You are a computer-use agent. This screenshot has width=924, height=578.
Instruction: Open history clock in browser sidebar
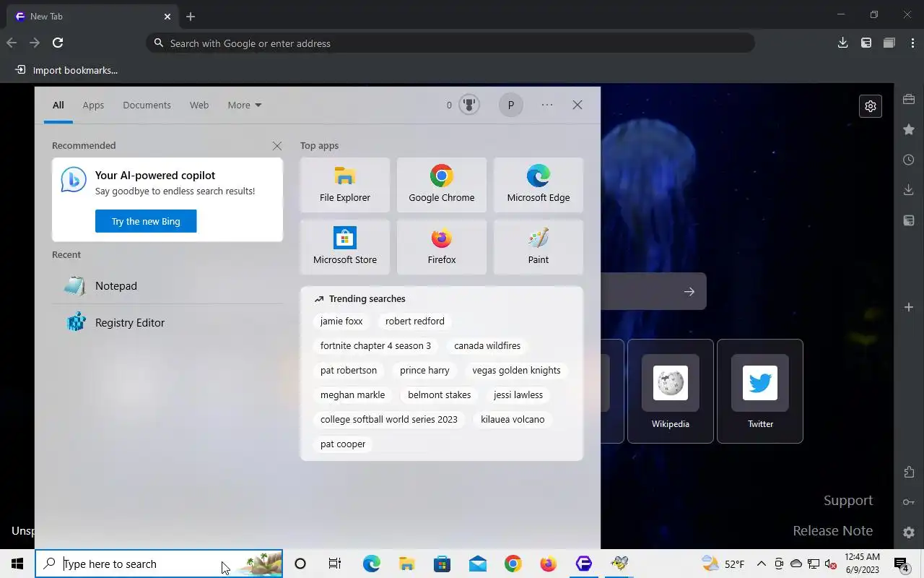coord(909,160)
